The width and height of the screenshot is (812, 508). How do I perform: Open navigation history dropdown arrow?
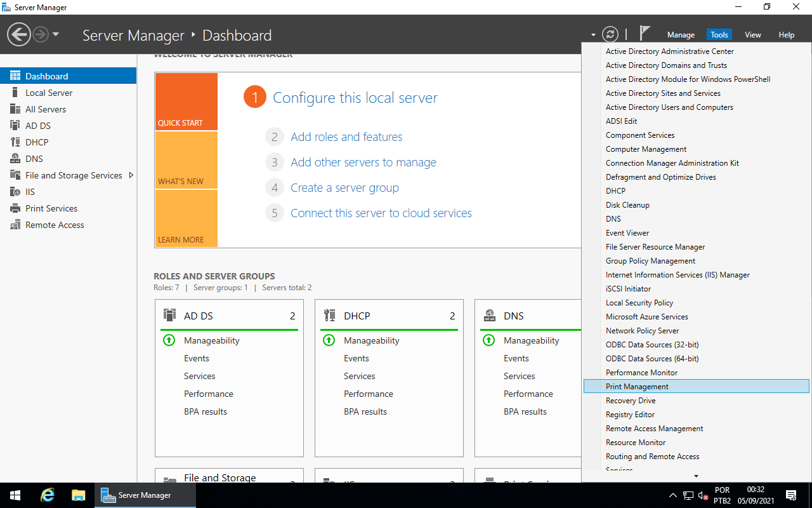click(56, 34)
